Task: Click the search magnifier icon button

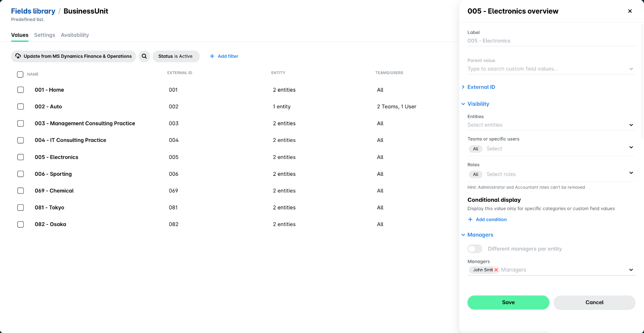Action: click(x=144, y=56)
